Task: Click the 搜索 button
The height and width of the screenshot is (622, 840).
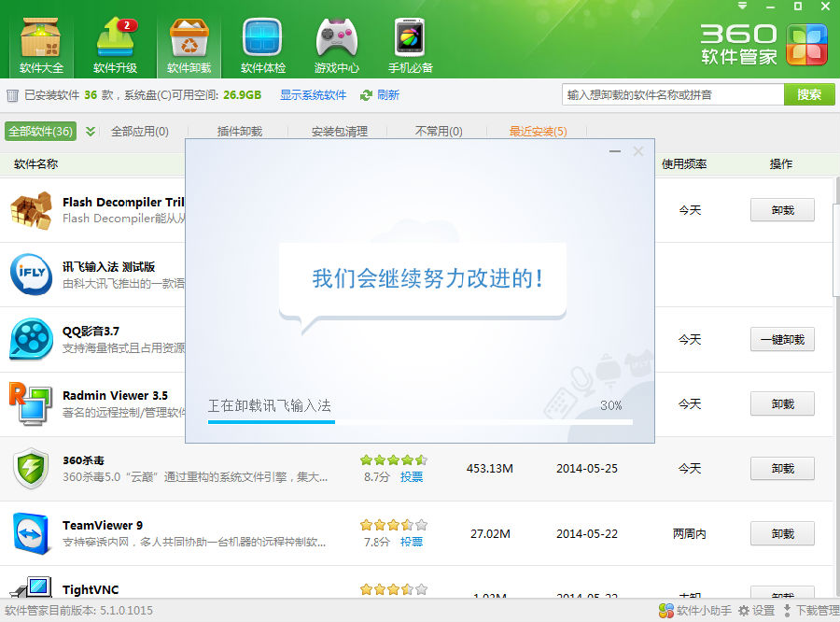Action: [x=809, y=95]
